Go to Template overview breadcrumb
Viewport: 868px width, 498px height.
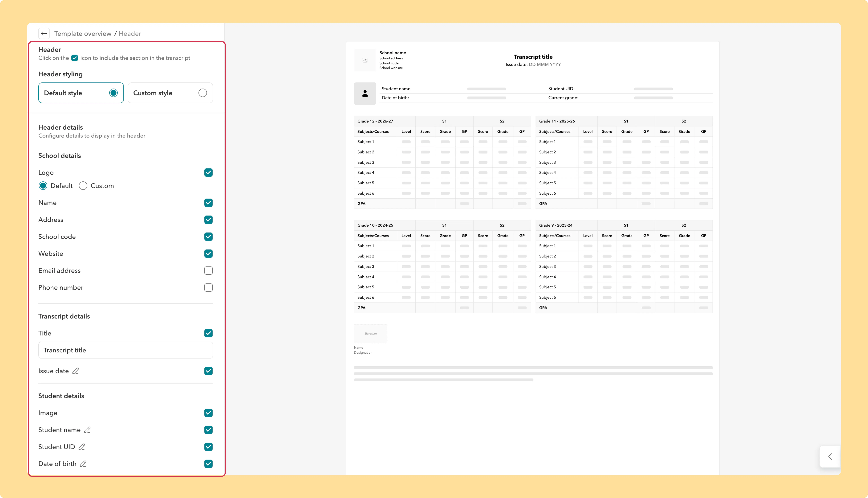(83, 33)
